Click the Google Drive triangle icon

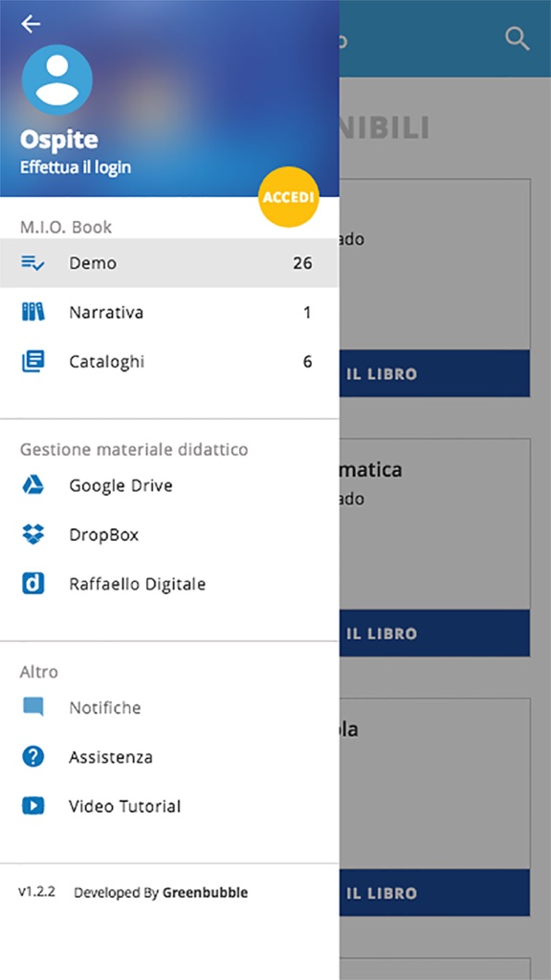pos(33,485)
